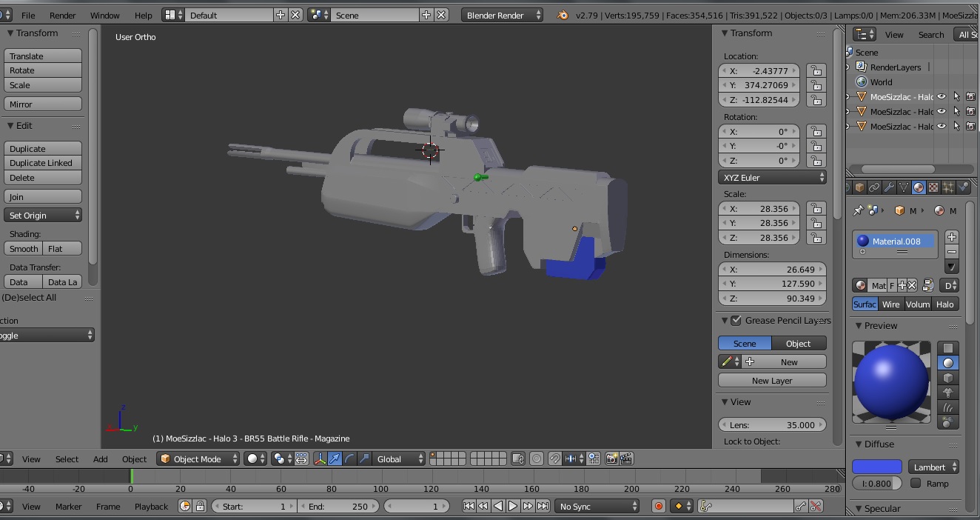
Task: Open the Window menu
Action: pos(104,16)
